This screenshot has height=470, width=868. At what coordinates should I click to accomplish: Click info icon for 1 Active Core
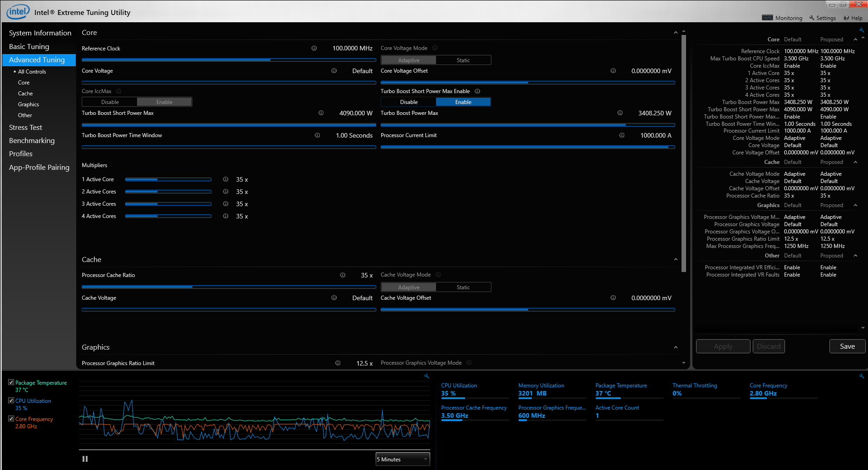226,179
